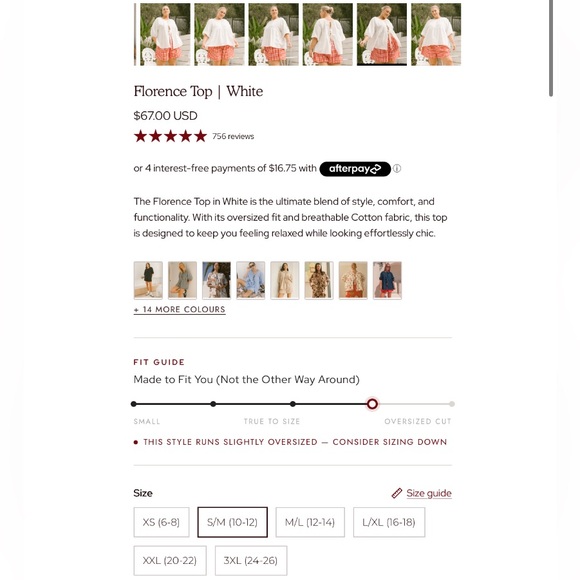Choose size 3XL (24-26)

coord(251,560)
